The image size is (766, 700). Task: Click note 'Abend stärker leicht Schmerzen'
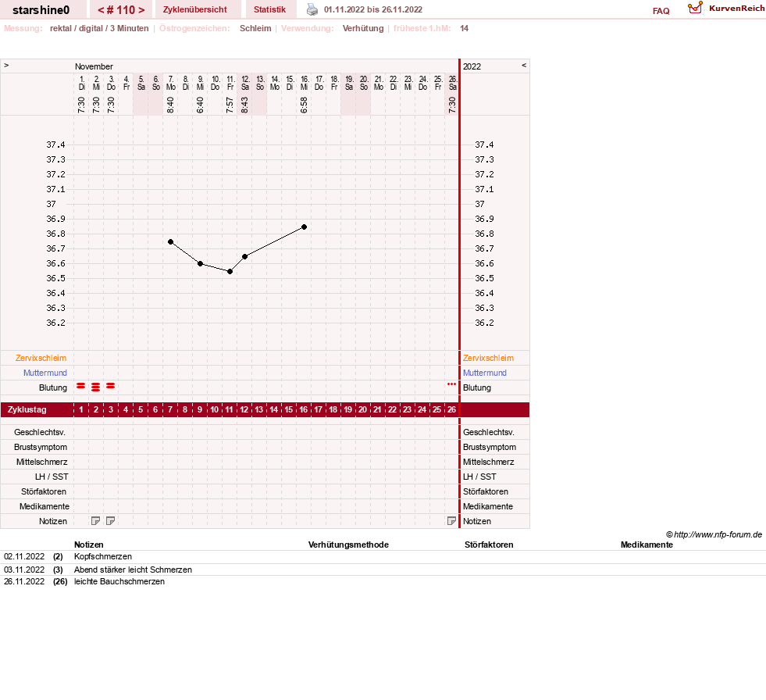click(133, 570)
